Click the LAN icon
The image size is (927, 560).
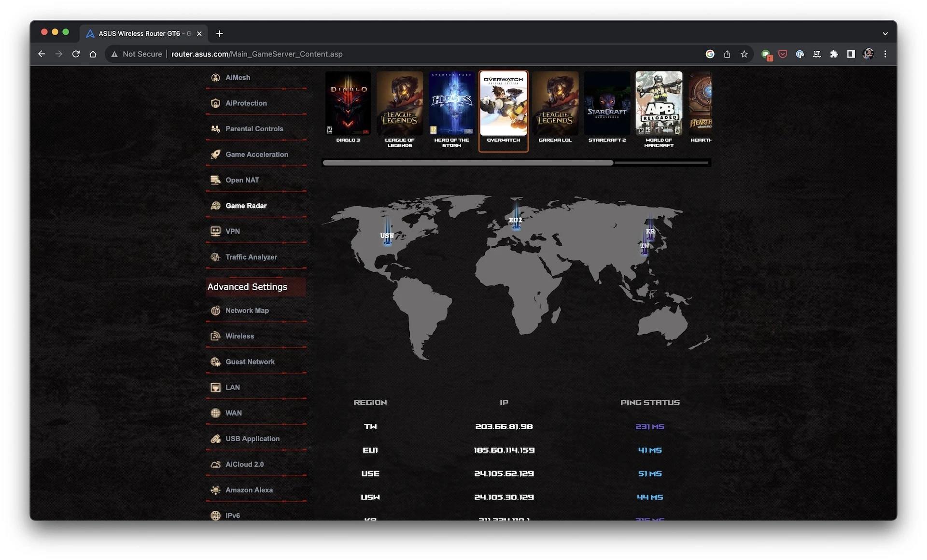[215, 387]
